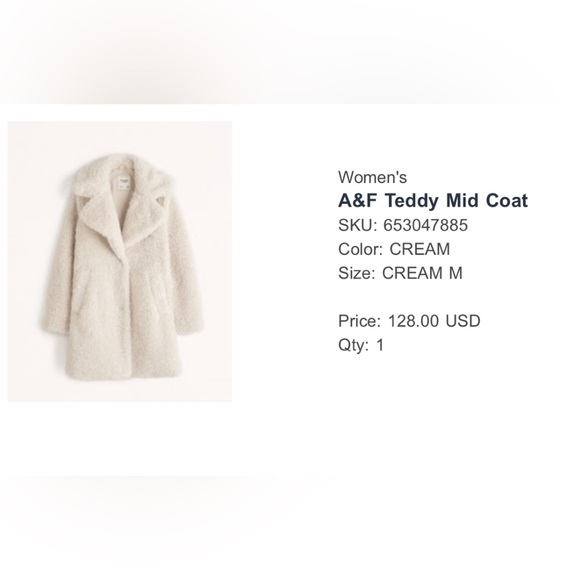Select the quantity value 1
The width and height of the screenshot is (580, 580).
[x=380, y=345]
